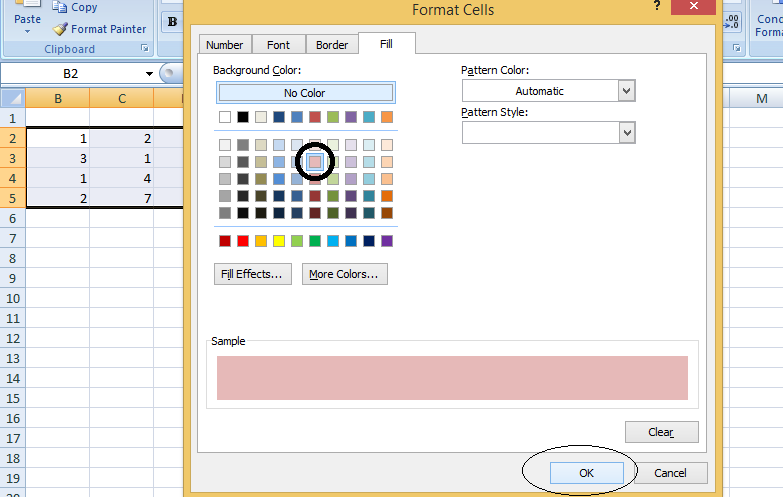Click the Clear button

(x=662, y=432)
